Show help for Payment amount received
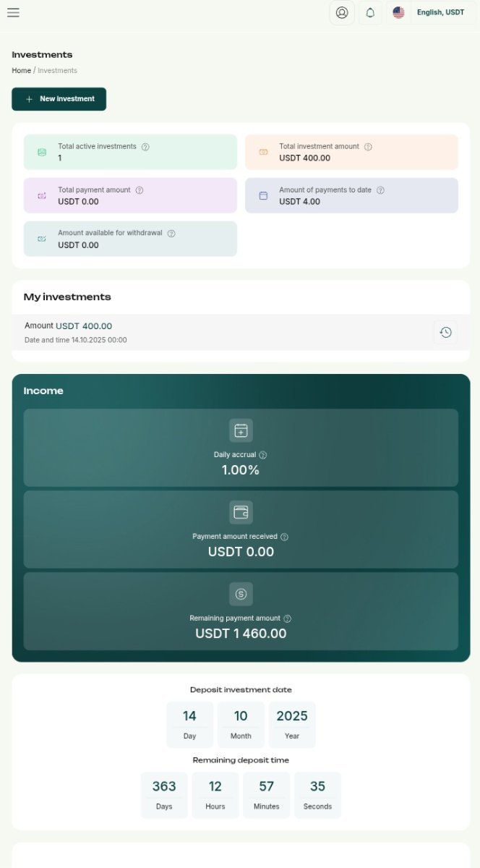The width and height of the screenshot is (480, 868). tap(284, 537)
